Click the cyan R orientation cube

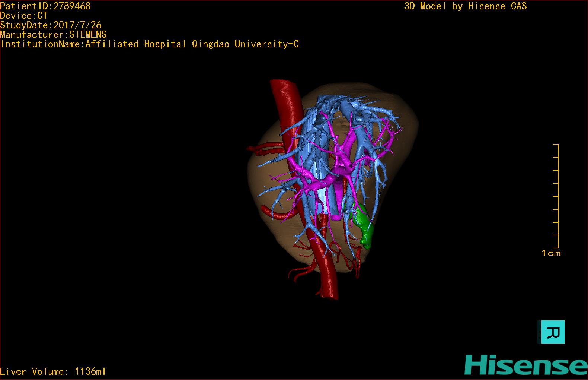[552, 332]
